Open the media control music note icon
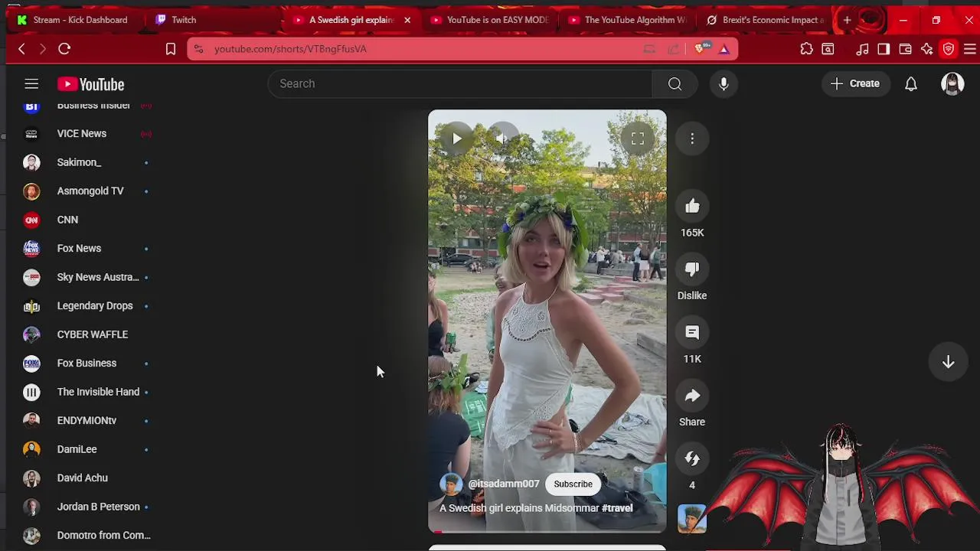980x551 pixels. tap(862, 49)
